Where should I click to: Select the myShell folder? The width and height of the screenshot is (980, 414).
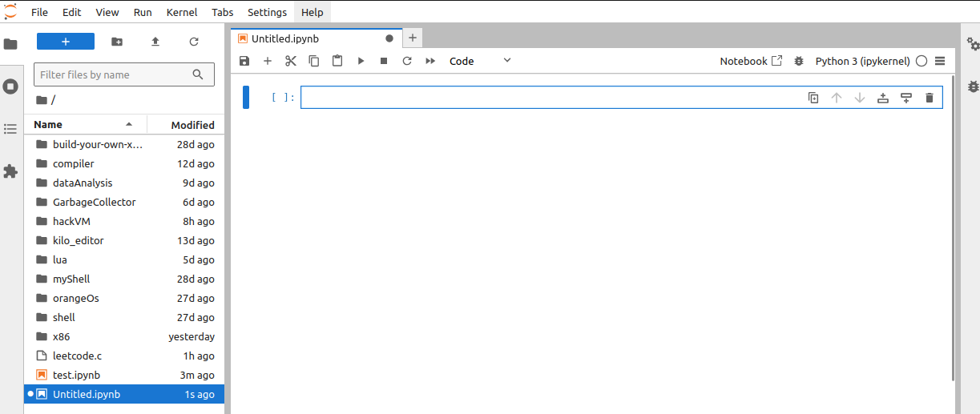pos(124,279)
